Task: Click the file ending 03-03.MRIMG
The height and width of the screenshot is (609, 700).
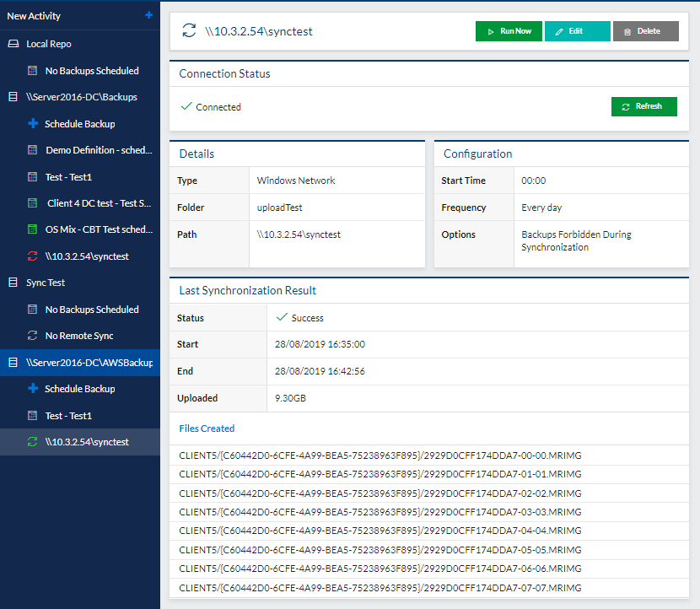Action: pyautogui.click(x=380, y=512)
